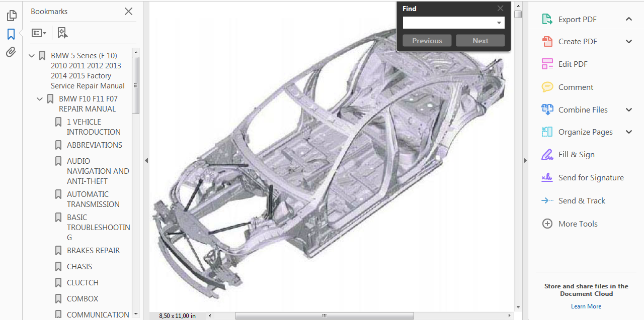
Task: Click the find current bookmark icon
Action: pyautogui.click(x=62, y=33)
